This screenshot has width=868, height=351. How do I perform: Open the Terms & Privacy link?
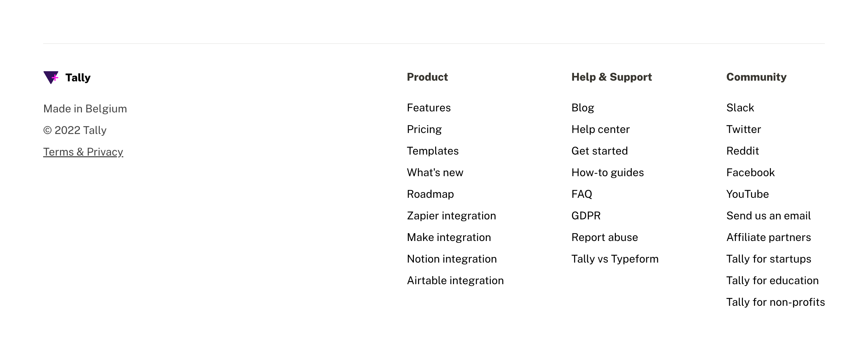(x=83, y=152)
